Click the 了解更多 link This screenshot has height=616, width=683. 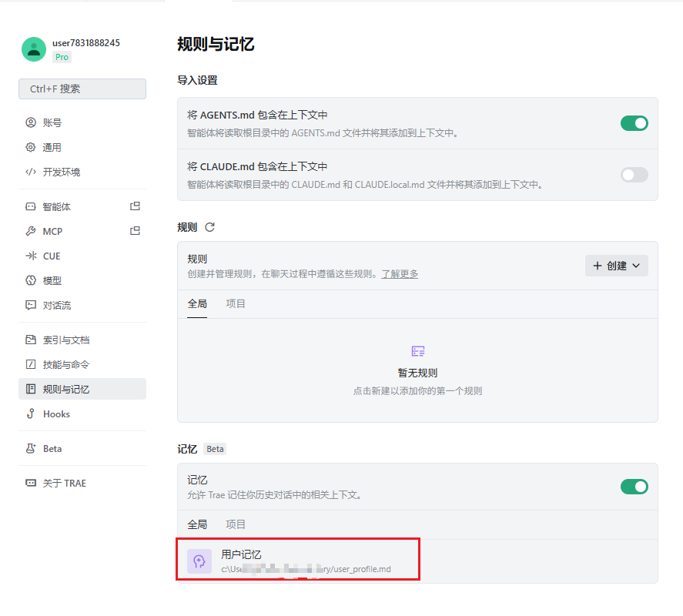tap(400, 274)
